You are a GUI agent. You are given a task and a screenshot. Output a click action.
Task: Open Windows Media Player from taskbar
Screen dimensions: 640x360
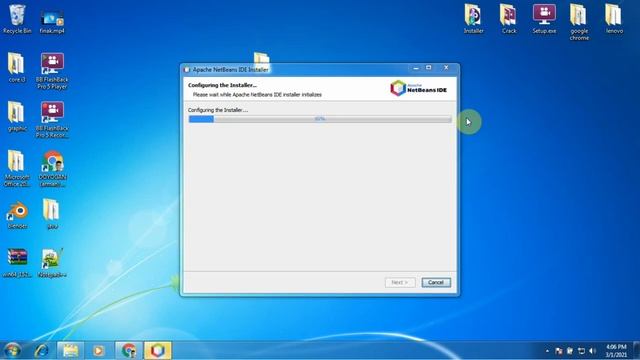pos(98,350)
